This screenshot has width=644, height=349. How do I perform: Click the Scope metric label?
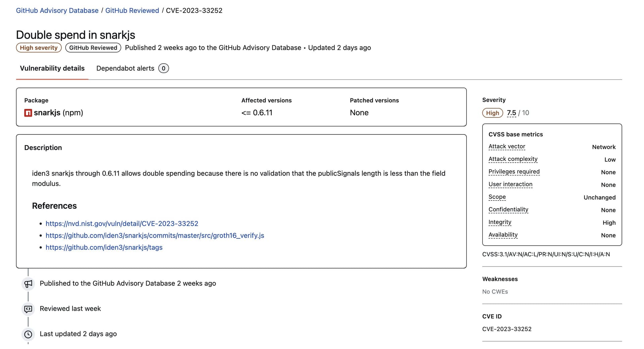pyautogui.click(x=497, y=197)
